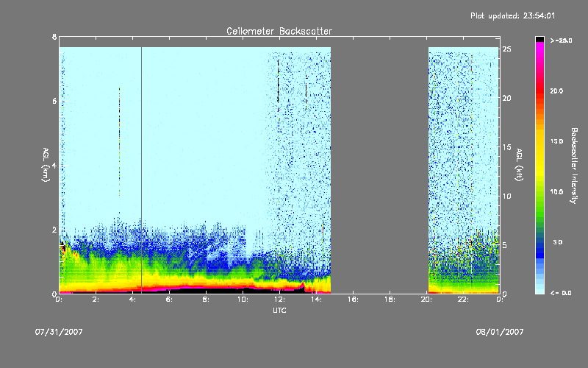Click the vertical colored streak near 3: UTC
Screen dimensions: 588x368
[119, 141]
